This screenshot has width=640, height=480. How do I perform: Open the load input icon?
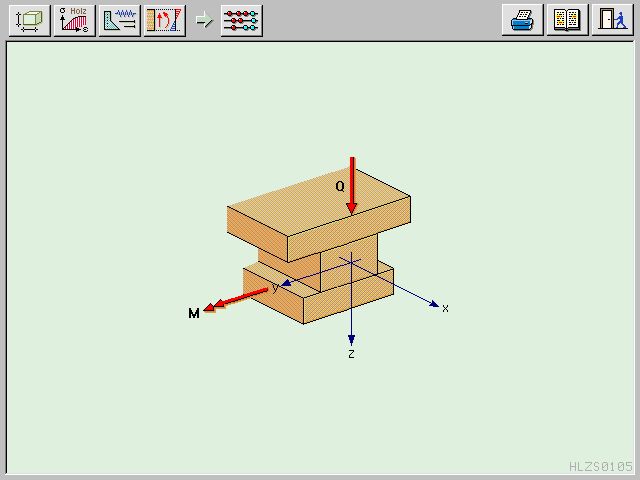(120, 20)
